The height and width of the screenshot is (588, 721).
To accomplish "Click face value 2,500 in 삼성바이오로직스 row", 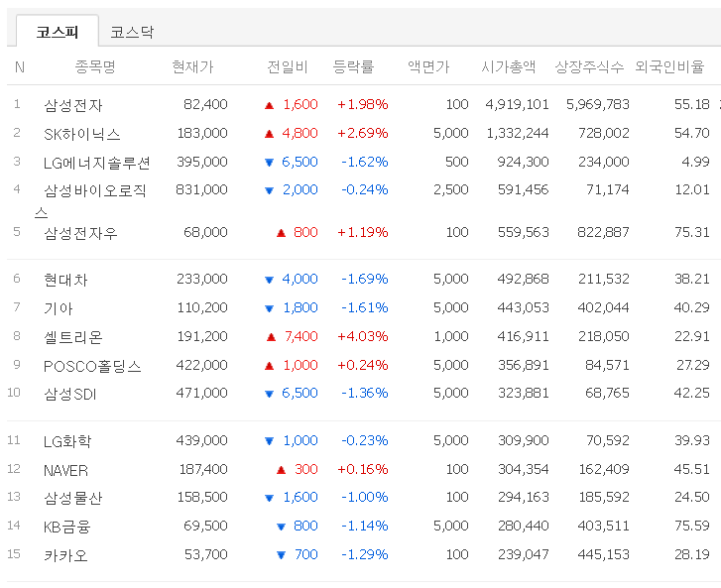I will 451,189.
